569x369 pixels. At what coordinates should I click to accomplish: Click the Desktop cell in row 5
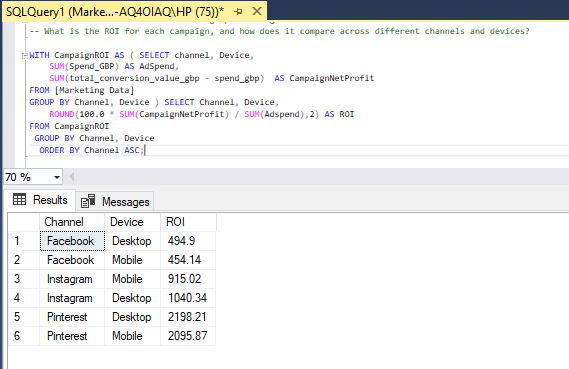132,317
